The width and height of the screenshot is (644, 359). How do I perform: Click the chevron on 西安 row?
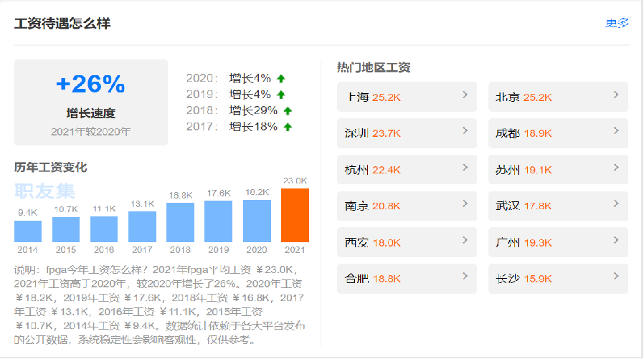(x=465, y=241)
